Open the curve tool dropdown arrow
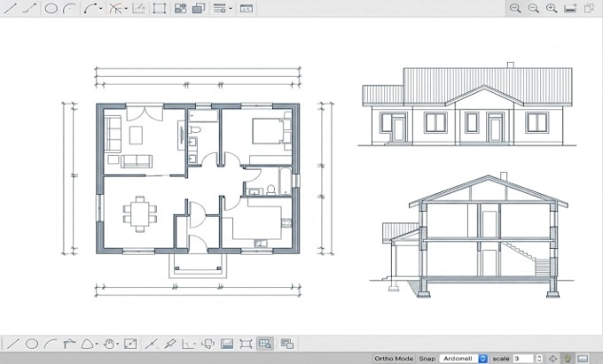 (101, 9)
